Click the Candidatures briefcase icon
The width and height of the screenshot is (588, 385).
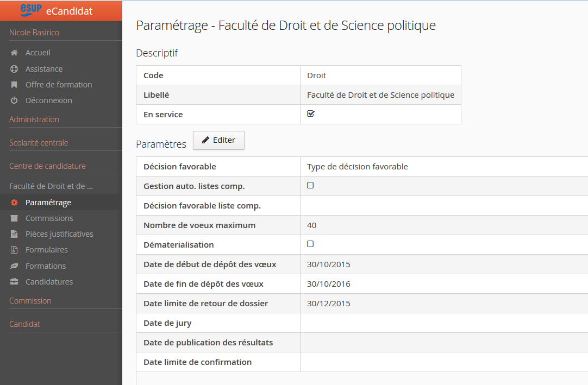click(x=14, y=282)
